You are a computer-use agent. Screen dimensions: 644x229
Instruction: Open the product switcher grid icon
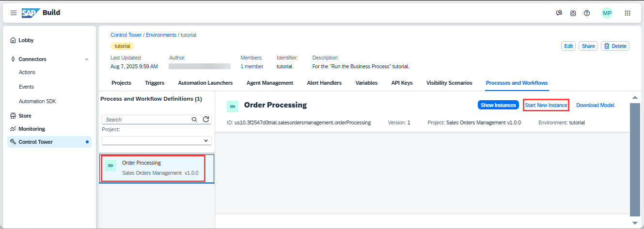tap(628, 13)
